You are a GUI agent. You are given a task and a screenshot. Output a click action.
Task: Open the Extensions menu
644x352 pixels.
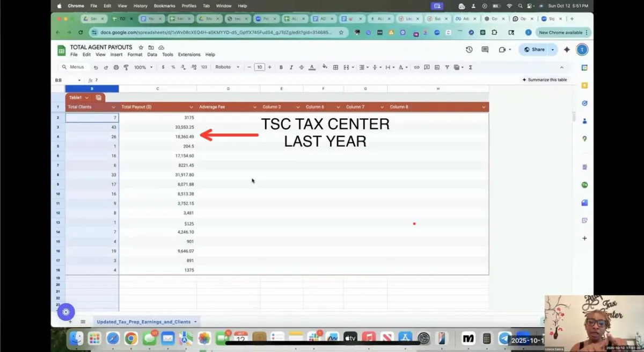point(189,55)
